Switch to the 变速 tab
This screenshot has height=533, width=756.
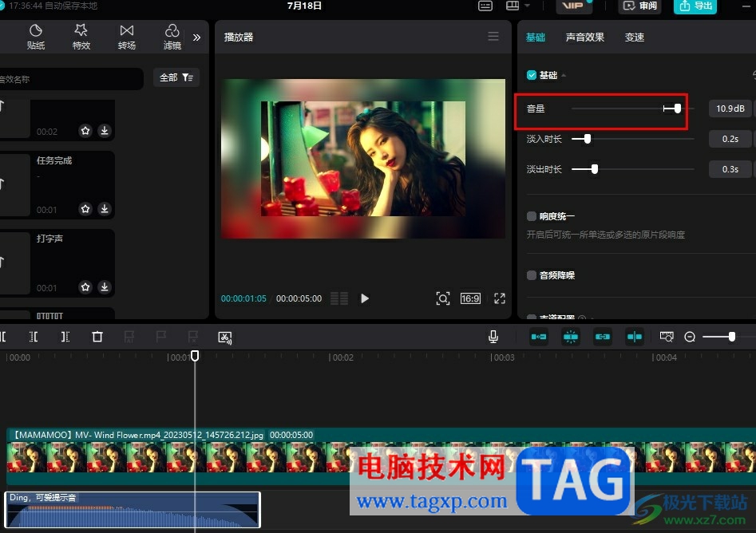coord(635,38)
